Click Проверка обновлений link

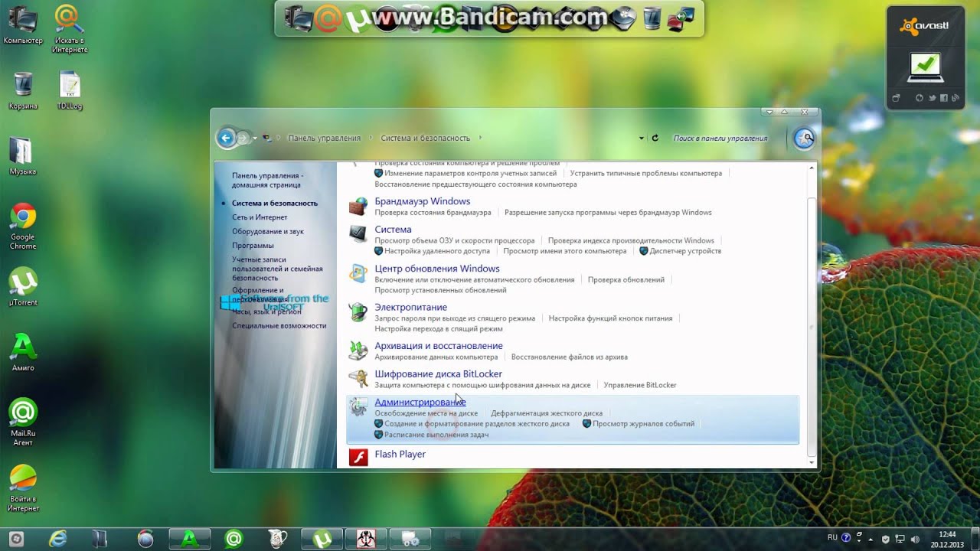click(626, 280)
